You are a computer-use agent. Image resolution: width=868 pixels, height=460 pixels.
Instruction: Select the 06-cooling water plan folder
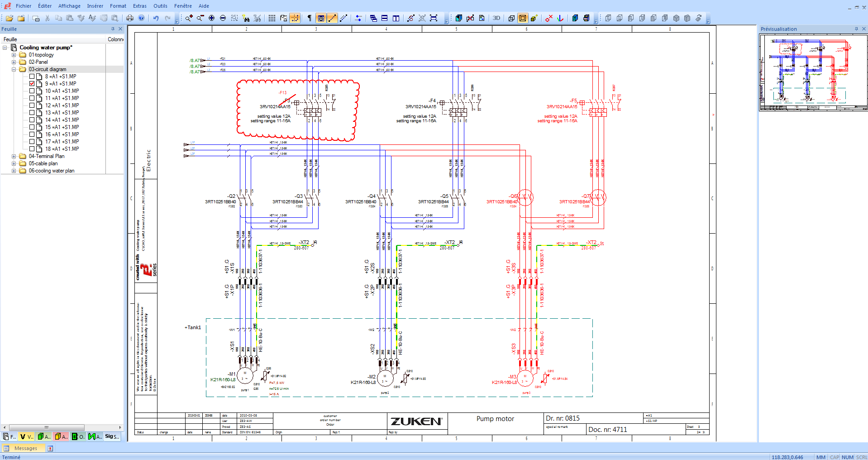click(51, 171)
